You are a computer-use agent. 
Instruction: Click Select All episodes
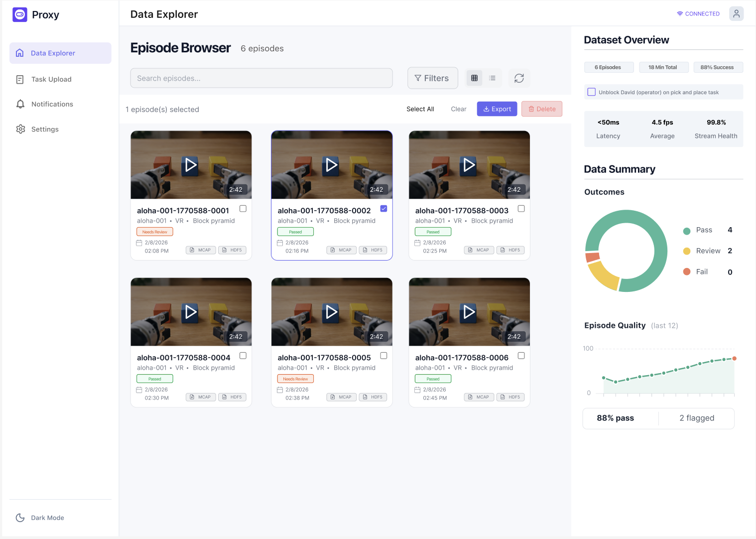420,109
